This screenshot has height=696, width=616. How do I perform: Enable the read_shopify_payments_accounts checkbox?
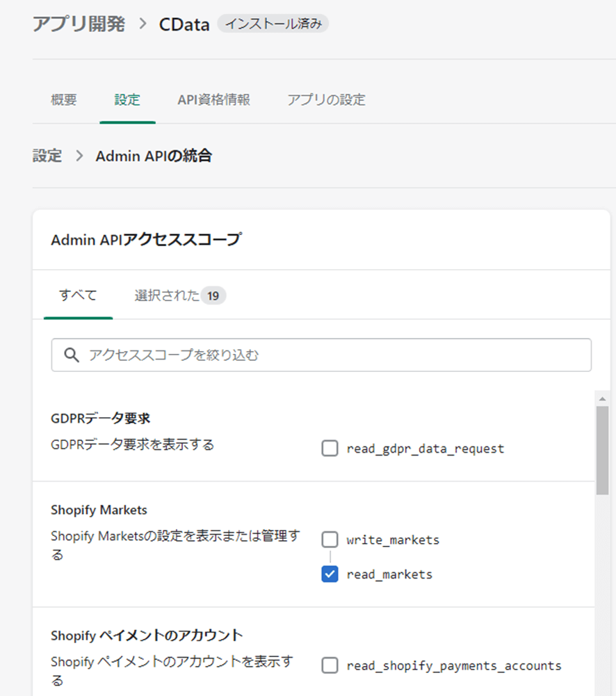[x=330, y=665]
